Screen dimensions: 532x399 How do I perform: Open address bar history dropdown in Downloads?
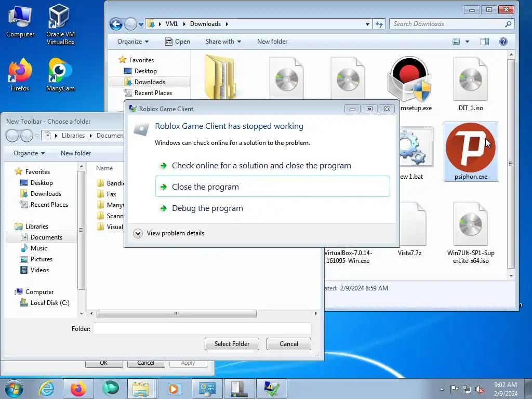point(367,24)
